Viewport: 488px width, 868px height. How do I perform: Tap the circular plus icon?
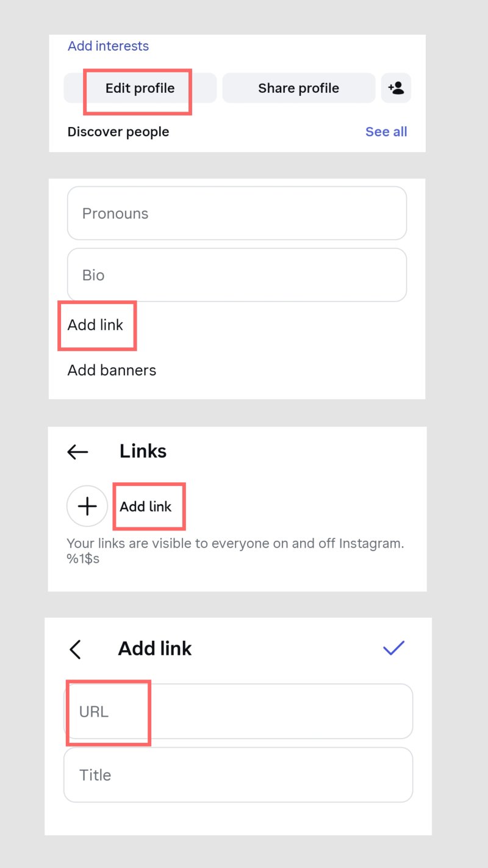click(x=87, y=506)
